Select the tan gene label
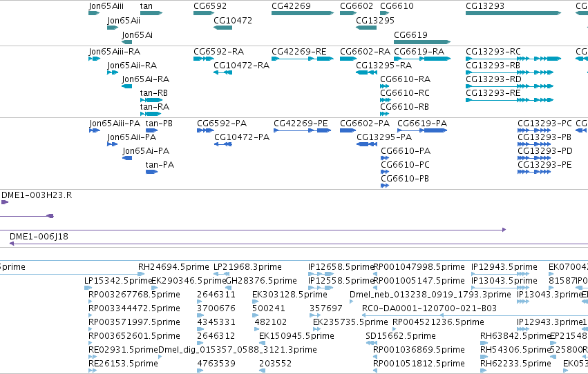Screen dimensions: 588x374 (x=146, y=6)
